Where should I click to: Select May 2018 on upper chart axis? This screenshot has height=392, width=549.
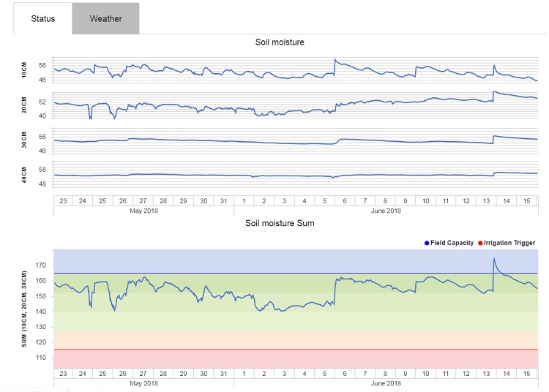pyautogui.click(x=143, y=211)
